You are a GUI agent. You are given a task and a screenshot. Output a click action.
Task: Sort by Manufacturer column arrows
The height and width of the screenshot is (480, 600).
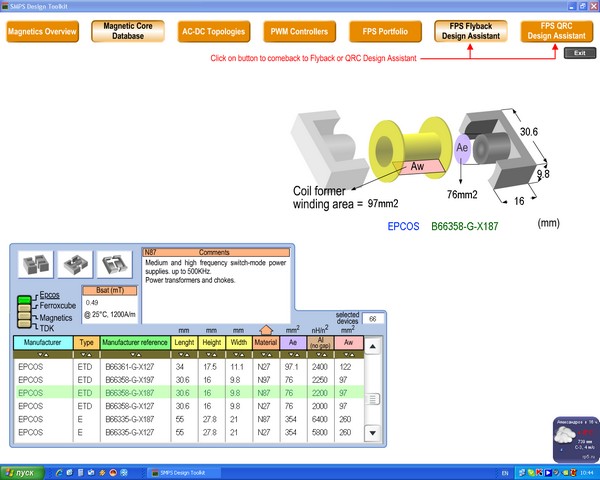42,354
